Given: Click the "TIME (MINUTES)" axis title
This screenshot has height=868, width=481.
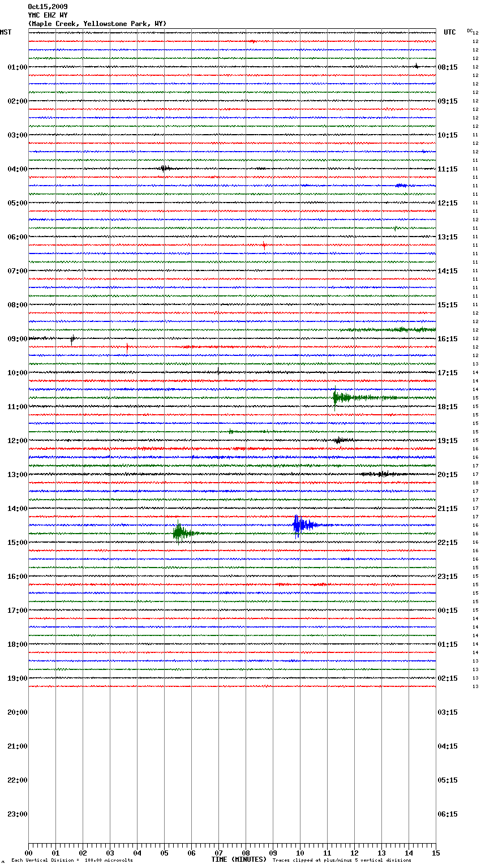Looking at the screenshot, I should [x=239, y=860].
